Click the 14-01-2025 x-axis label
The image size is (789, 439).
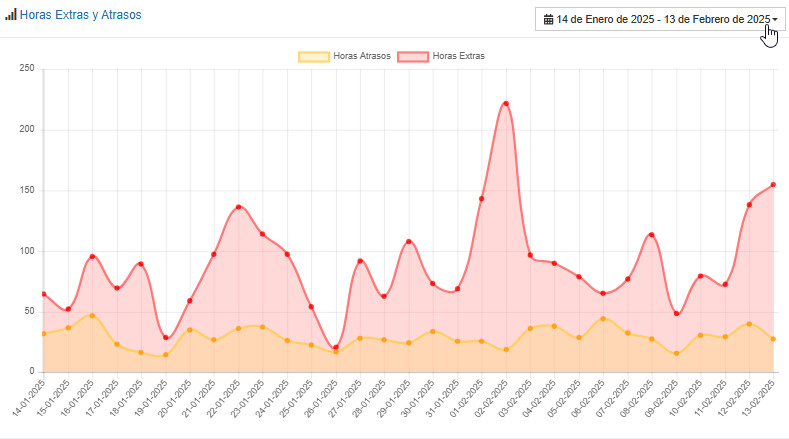(x=29, y=398)
